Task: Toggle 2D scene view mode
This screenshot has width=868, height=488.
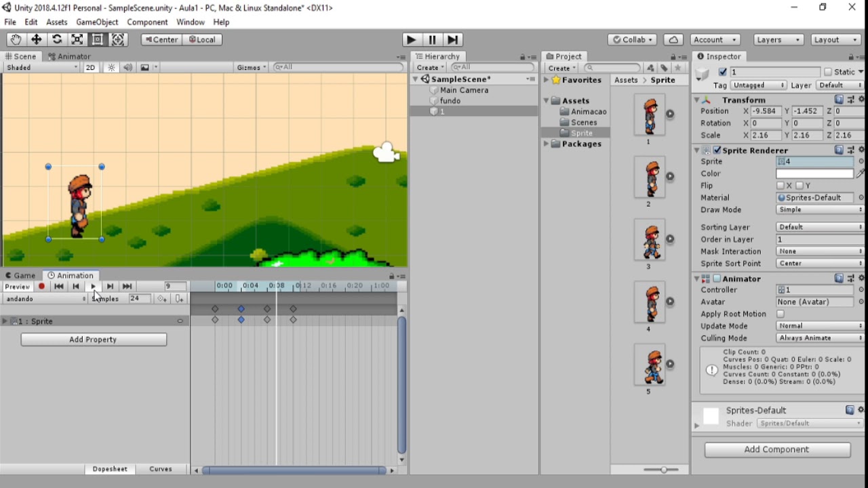Action: click(x=90, y=67)
